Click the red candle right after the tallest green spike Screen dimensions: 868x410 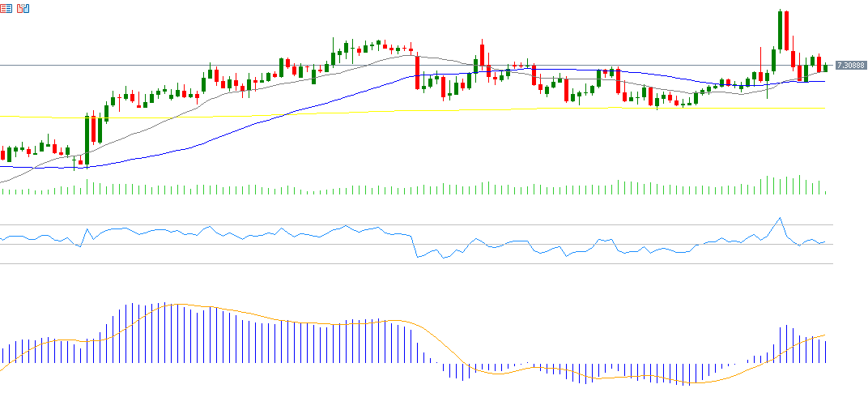(786, 30)
